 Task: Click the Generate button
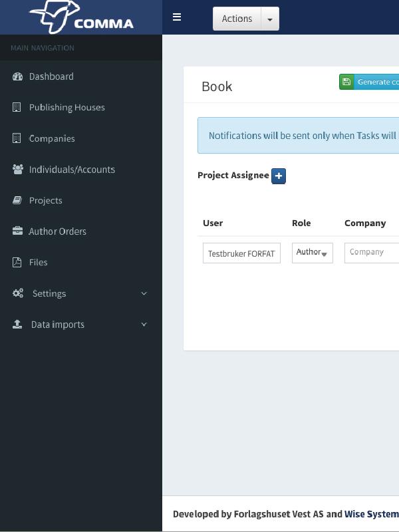coord(369,82)
